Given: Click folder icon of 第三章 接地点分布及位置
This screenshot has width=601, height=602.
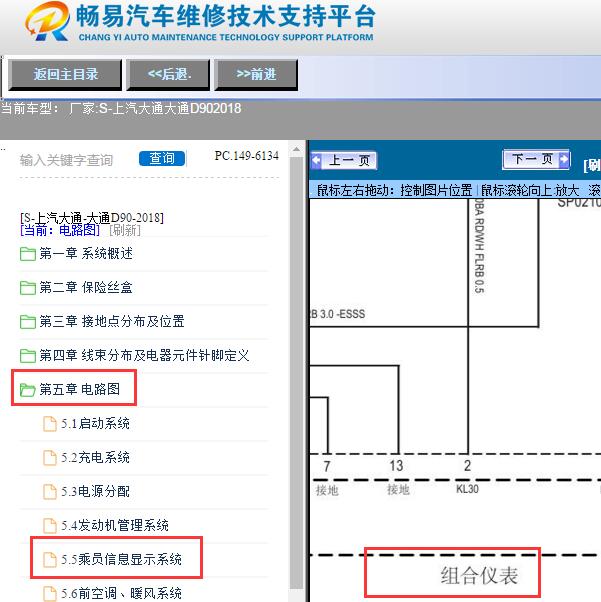Looking at the screenshot, I should click(x=28, y=322).
